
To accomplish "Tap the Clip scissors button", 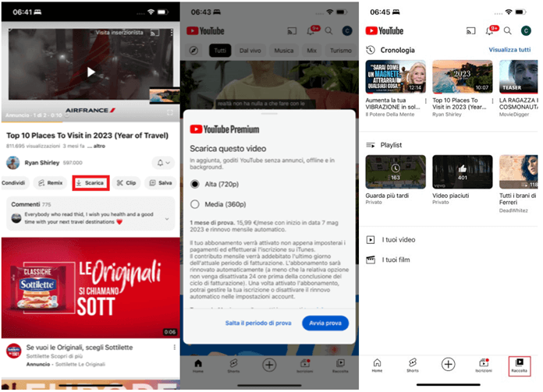I will 126,183.
